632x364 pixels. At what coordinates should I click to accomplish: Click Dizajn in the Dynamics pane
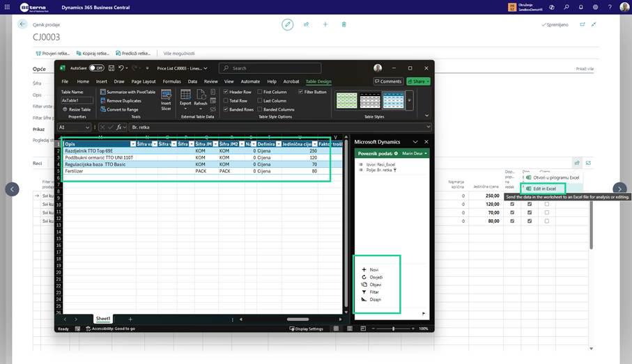371,299
